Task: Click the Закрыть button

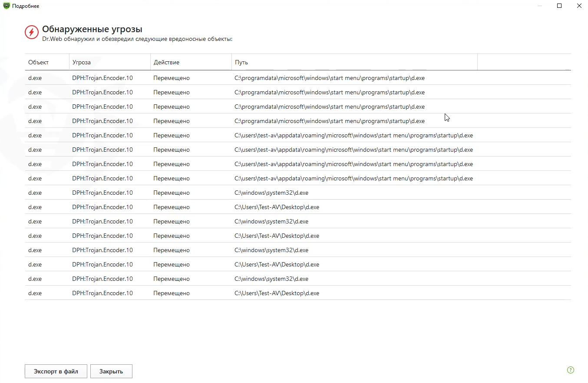Action: point(111,371)
